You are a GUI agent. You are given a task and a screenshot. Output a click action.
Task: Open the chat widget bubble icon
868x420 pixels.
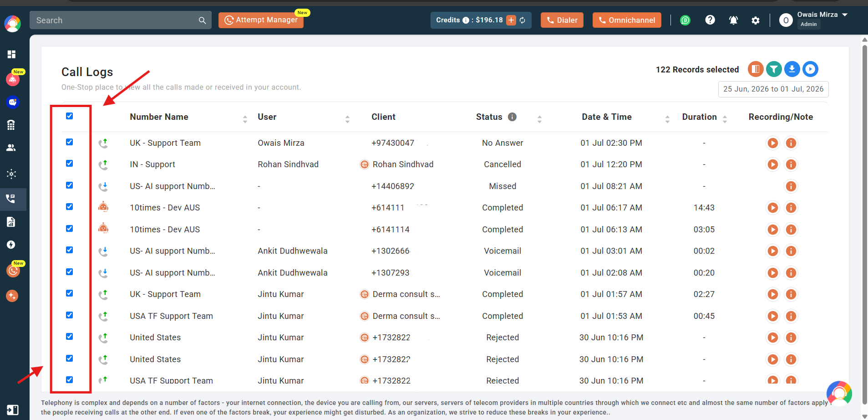click(x=839, y=393)
